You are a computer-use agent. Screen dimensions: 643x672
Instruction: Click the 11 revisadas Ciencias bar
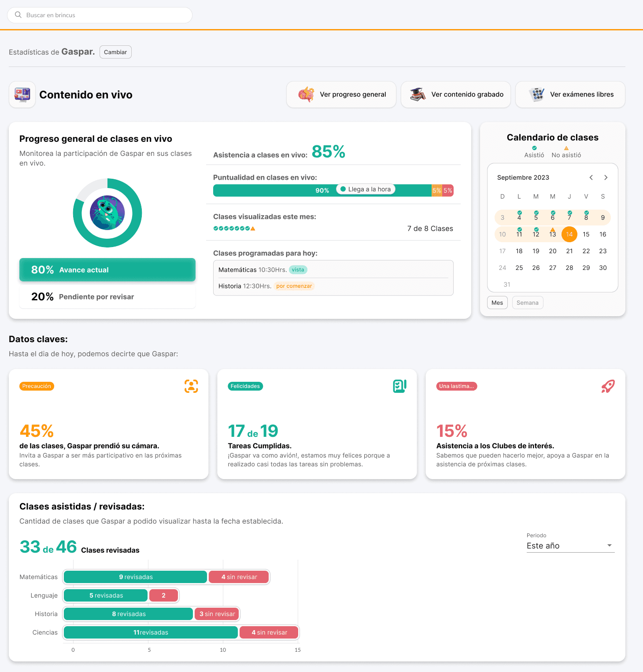pos(151,632)
